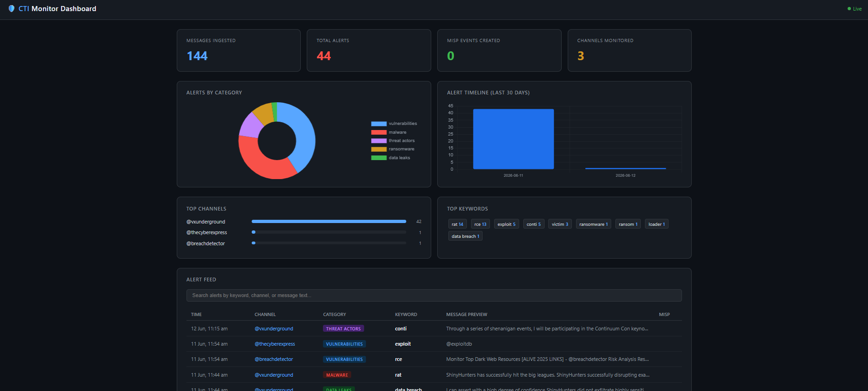Screen dimensions: 868x391
Task: Toggle malware legend entry in donut chart
Action: click(389, 132)
